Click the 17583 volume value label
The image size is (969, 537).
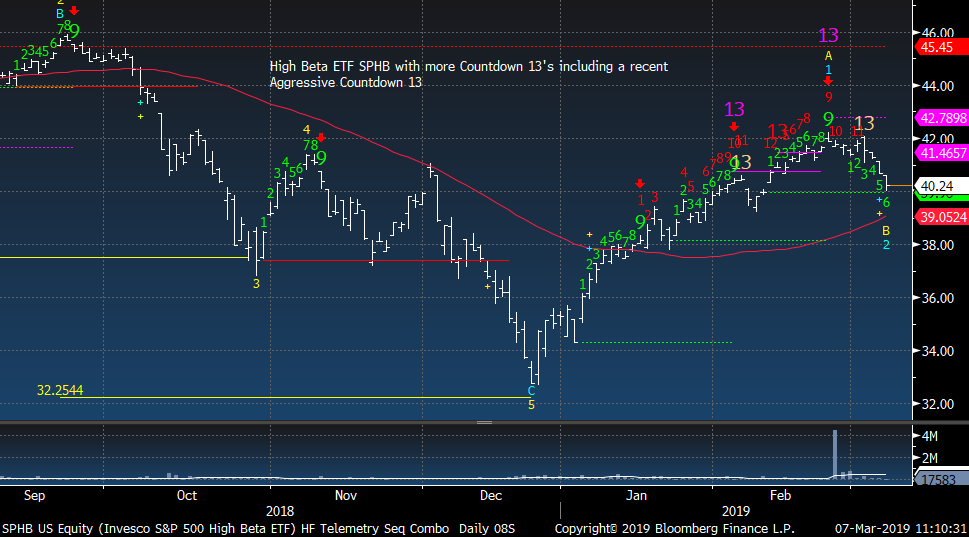click(x=939, y=479)
